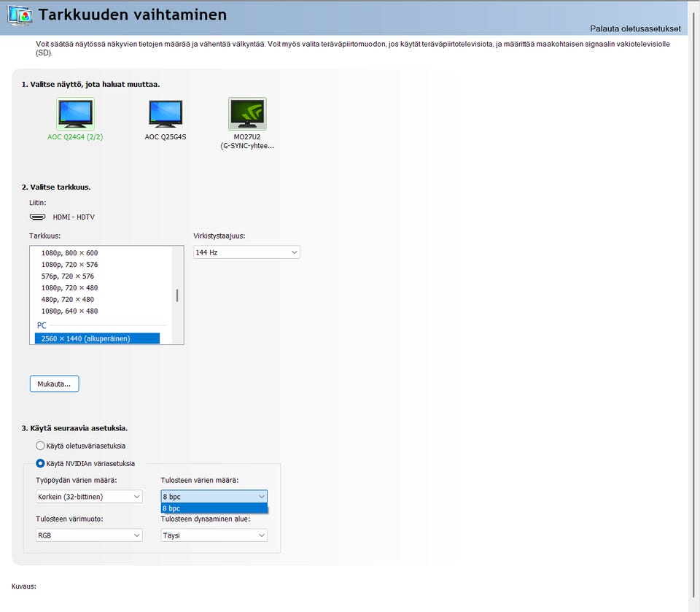Click the main page vertical scrollbar
This screenshot has height=612, width=700.
click(694, 306)
